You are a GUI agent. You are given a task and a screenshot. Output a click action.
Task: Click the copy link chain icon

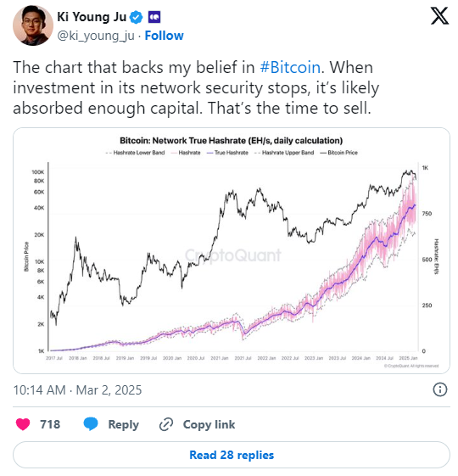[166, 424]
